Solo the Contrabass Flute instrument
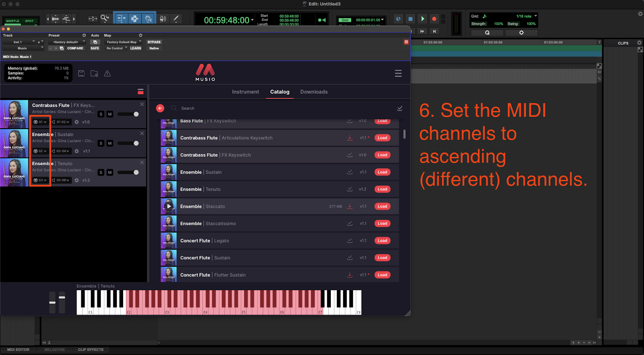 (x=101, y=114)
